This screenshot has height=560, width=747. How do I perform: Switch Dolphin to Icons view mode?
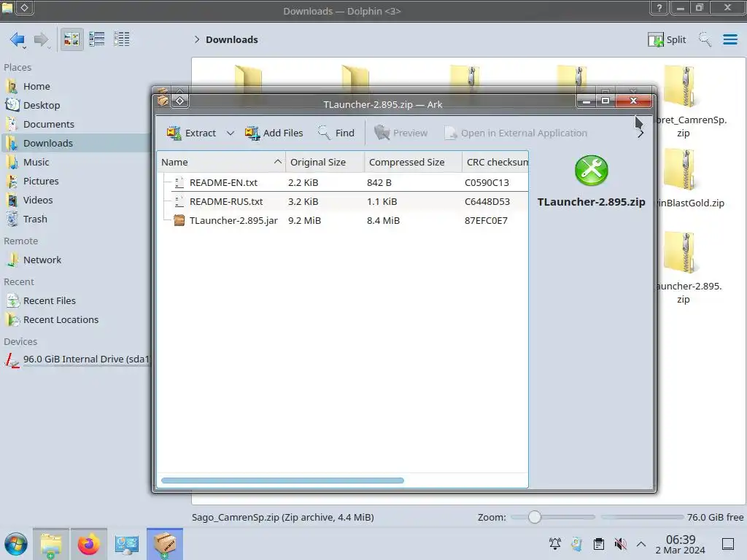[71, 39]
